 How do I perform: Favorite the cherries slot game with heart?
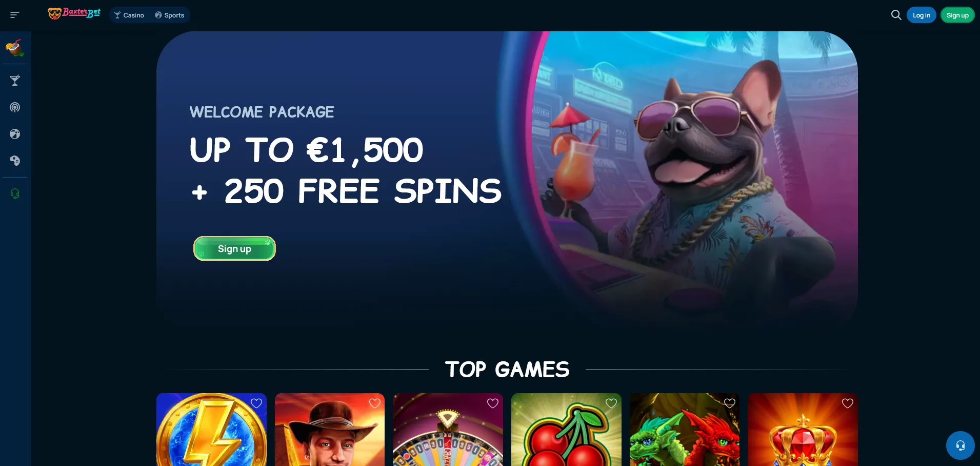(x=611, y=403)
